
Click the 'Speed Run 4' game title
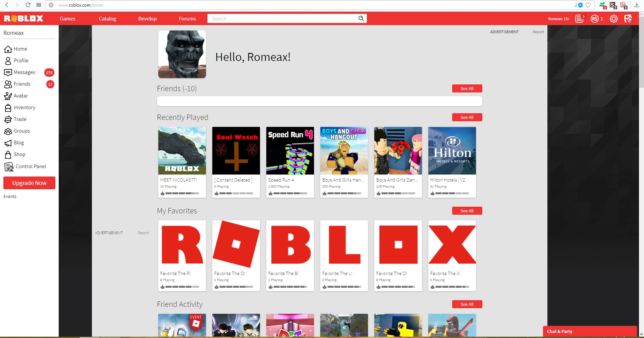click(281, 180)
